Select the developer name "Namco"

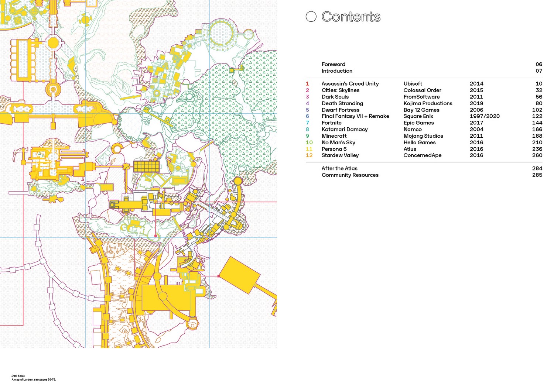click(x=413, y=130)
